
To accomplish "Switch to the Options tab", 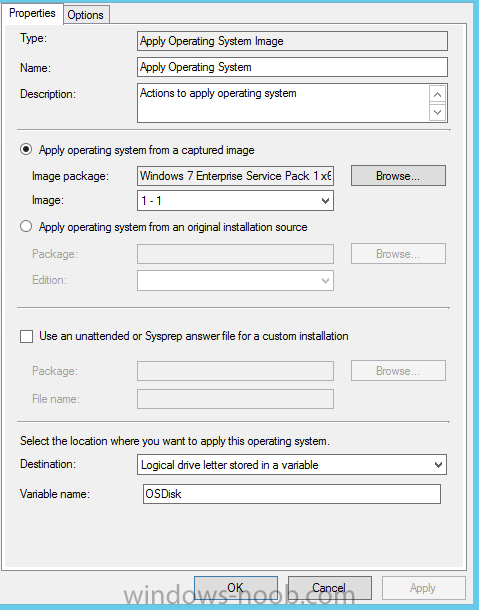I will (x=86, y=15).
